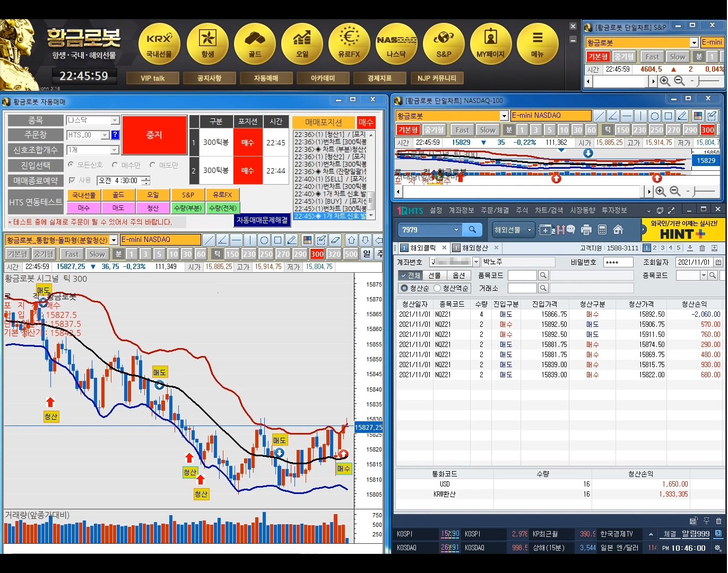Click trash icon beside 고객지원 number
Viewport: 728px width, 573px height.
tap(702, 248)
